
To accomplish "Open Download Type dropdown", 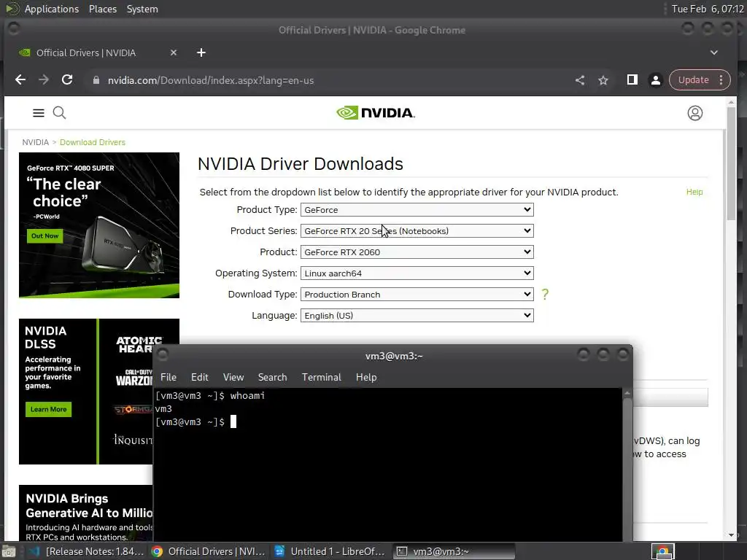I will click(417, 295).
